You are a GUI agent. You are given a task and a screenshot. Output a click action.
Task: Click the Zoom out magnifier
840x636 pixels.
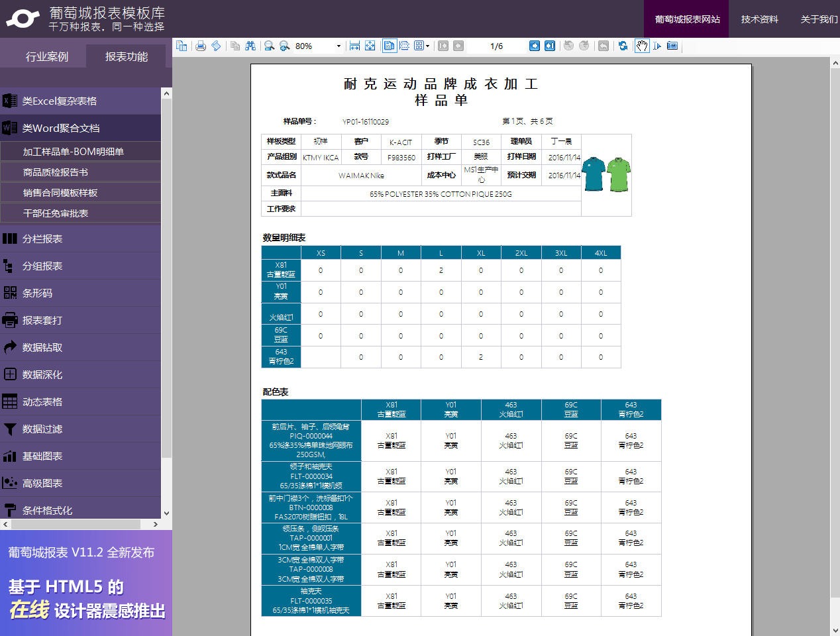pos(269,46)
